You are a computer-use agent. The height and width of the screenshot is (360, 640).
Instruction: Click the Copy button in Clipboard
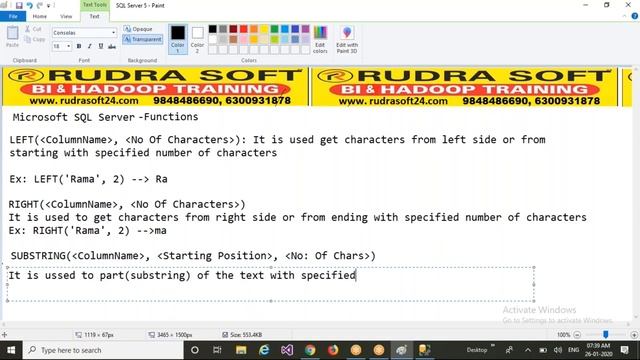tap(34, 39)
